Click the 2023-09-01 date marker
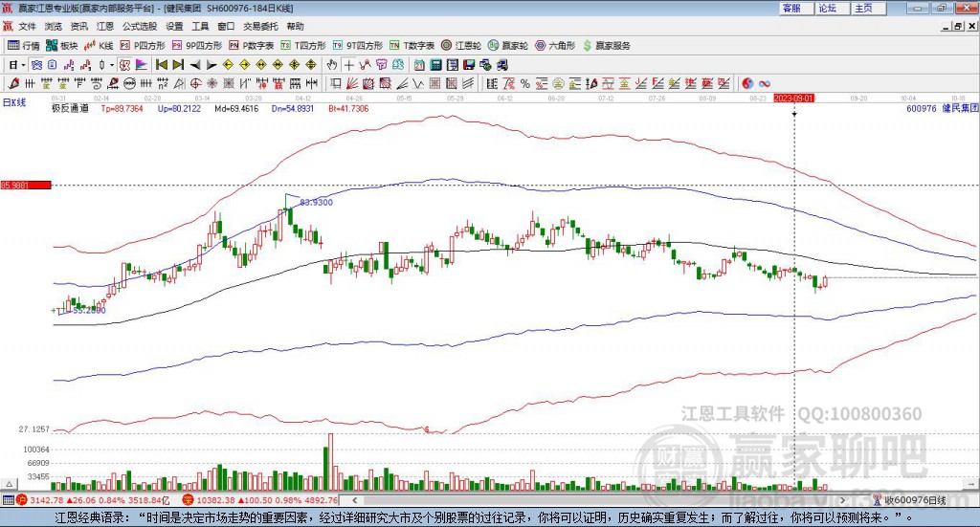Viewport: 980px width, 527px height. click(793, 98)
